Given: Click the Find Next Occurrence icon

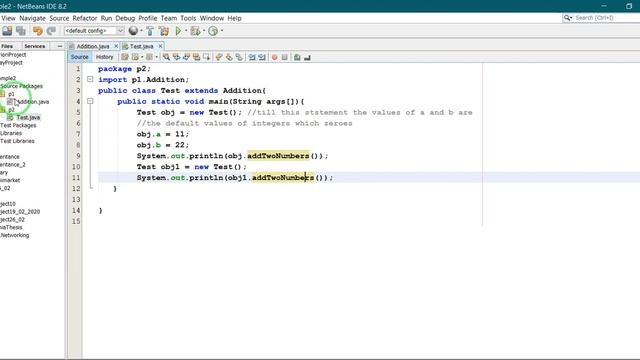Looking at the screenshot, I should click(186, 57).
